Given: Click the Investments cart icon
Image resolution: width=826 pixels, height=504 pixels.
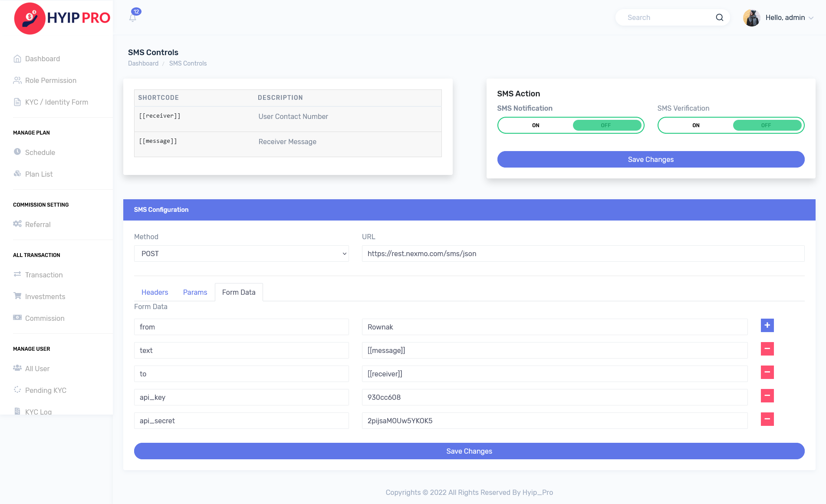Looking at the screenshot, I should tap(17, 296).
